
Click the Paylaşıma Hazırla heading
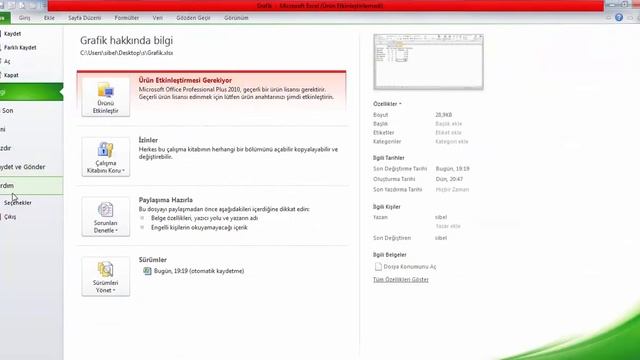click(x=165, y=200)
